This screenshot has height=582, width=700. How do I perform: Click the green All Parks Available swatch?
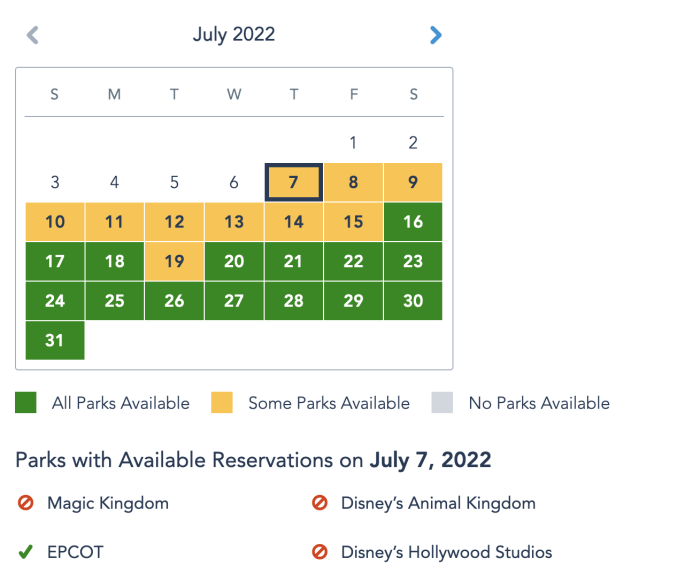(25, 403)
